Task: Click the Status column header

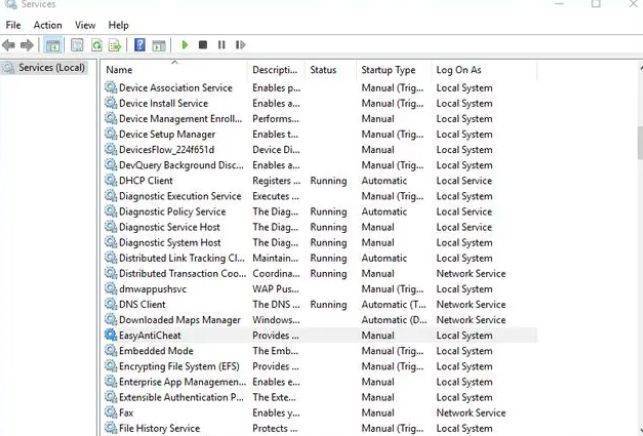Action: click(x=323, y=70)
